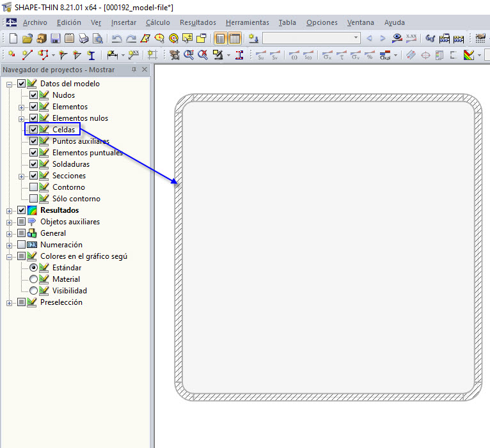Click zoom window magnifier icon
490x448 pixels.
(x=189, y=55)
